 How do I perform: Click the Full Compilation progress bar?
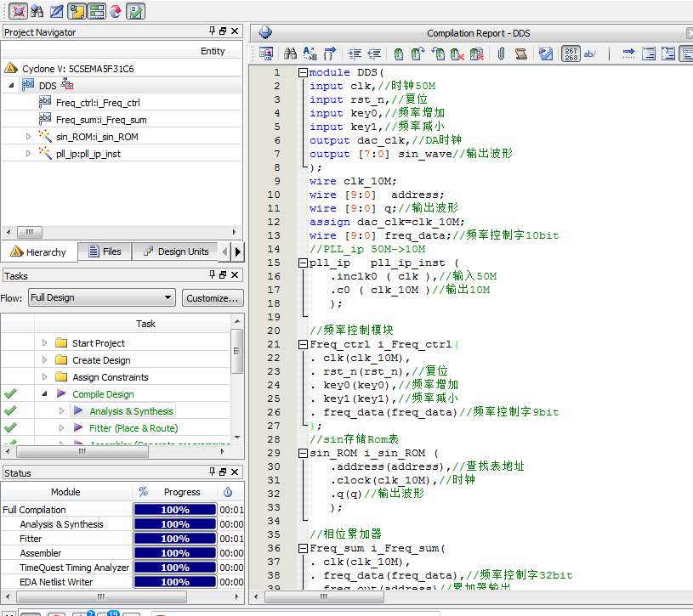[174, 510]
